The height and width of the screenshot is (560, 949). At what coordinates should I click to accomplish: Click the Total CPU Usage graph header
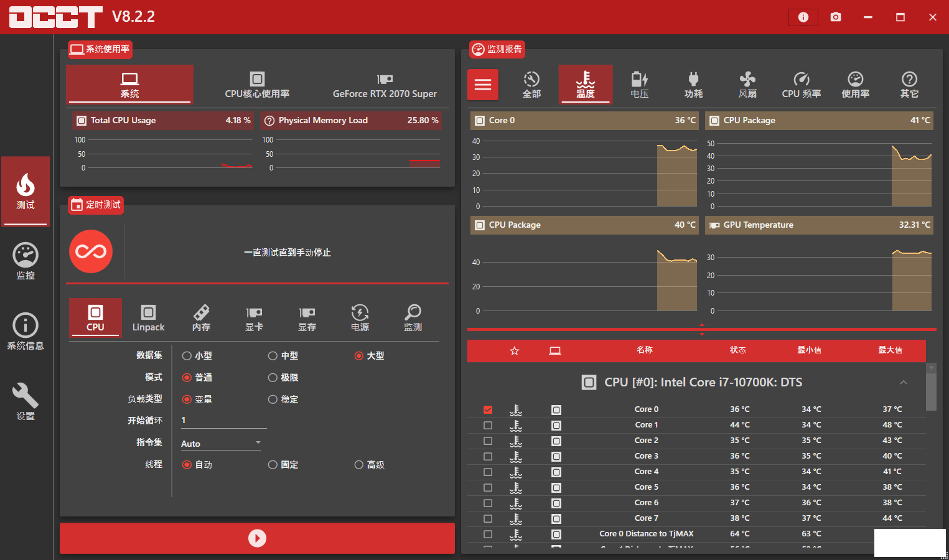163,121
